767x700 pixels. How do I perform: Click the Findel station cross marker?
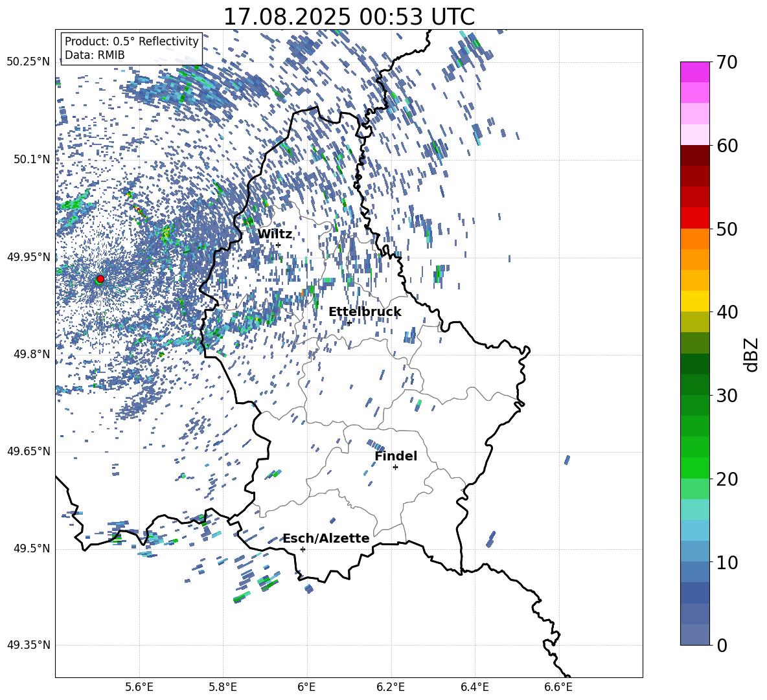(x=395, y=468)
